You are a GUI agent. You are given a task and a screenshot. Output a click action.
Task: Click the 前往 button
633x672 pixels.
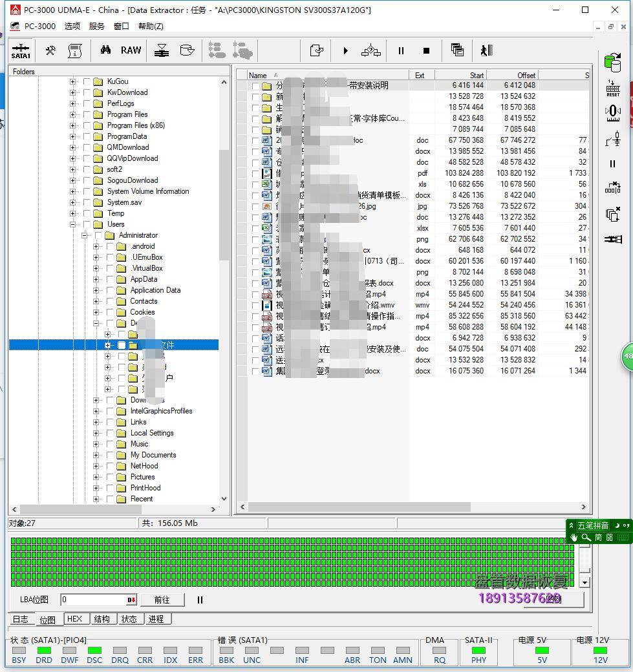(x=162, y=600)
